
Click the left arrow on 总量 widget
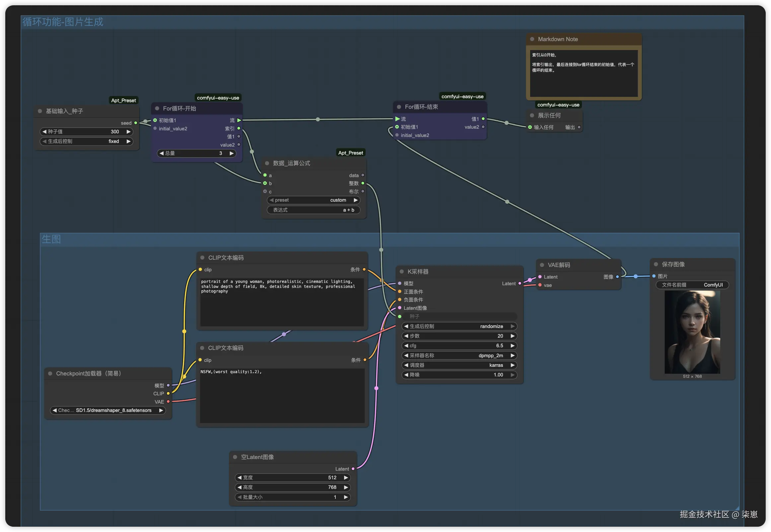coord(162,153)
